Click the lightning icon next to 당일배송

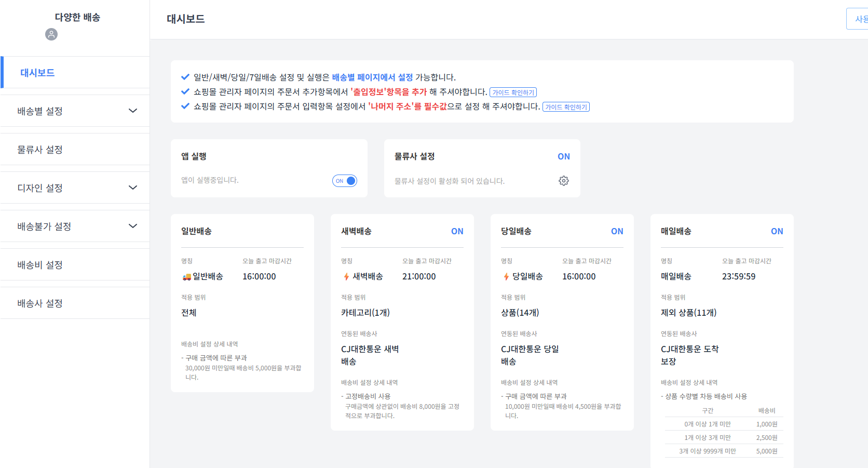(506, 276)
